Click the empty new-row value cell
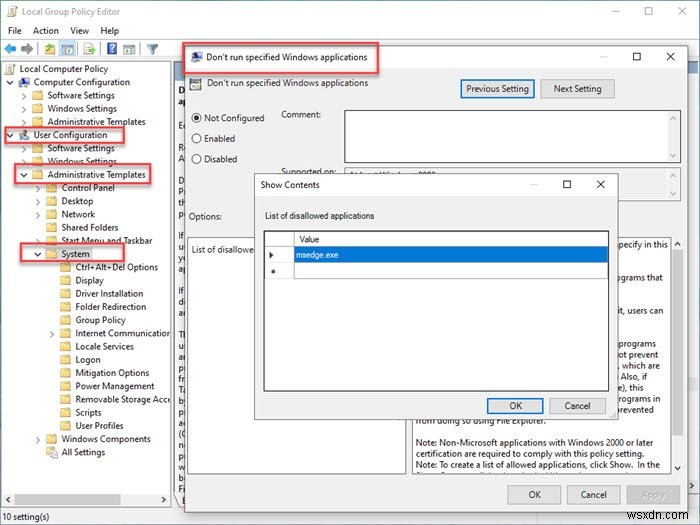 pyautogui.click(x=451, y=271)
